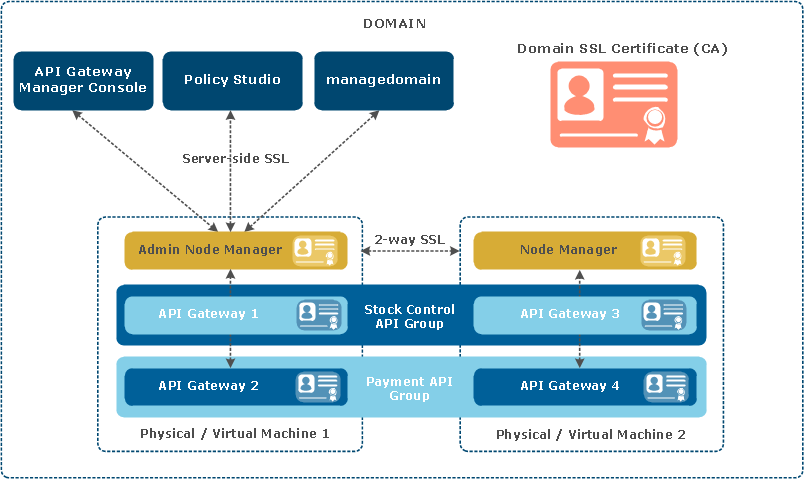Select the Policy Studio box
The height and width of the screenshot is (479, 804).
point(232,81)
